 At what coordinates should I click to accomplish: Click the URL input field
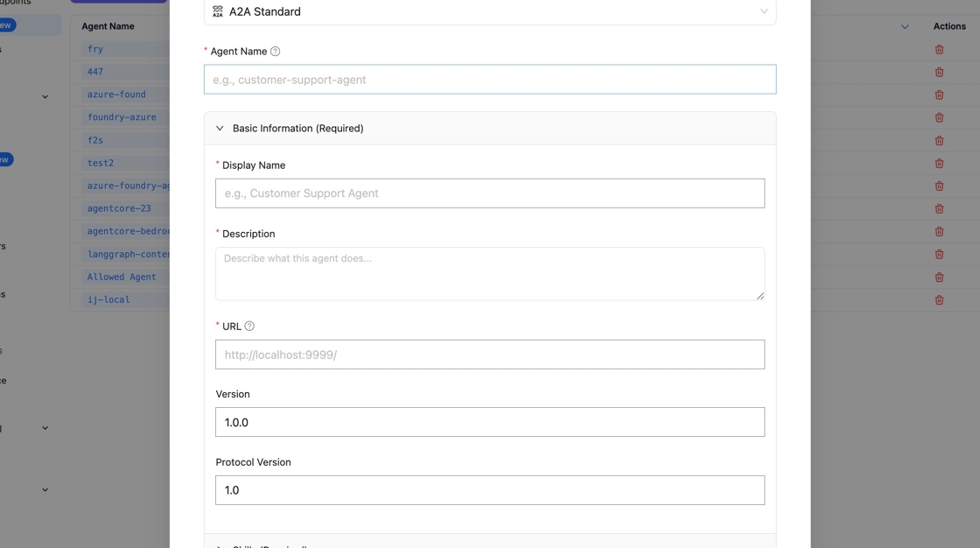[489, 355]
